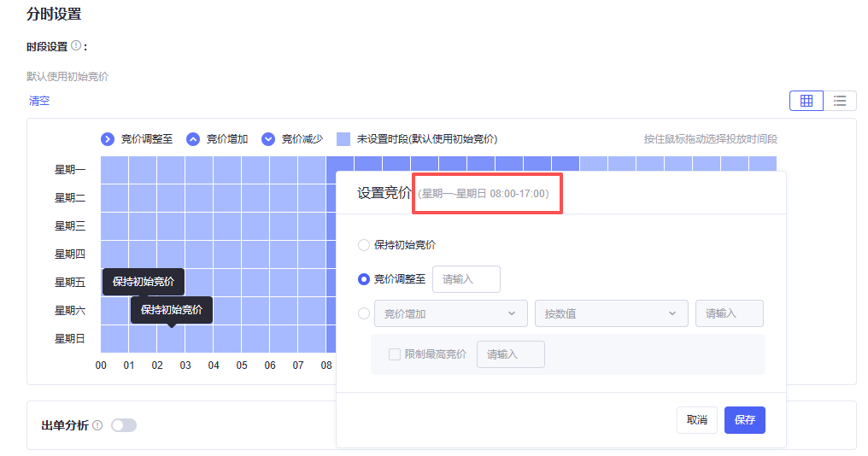Click the 星期日 row label
Screen dimensions: 868x456
(x=70, y=339)
